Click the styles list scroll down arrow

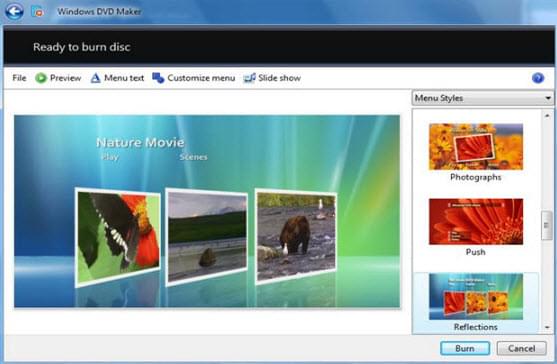(x=547, y=327)
